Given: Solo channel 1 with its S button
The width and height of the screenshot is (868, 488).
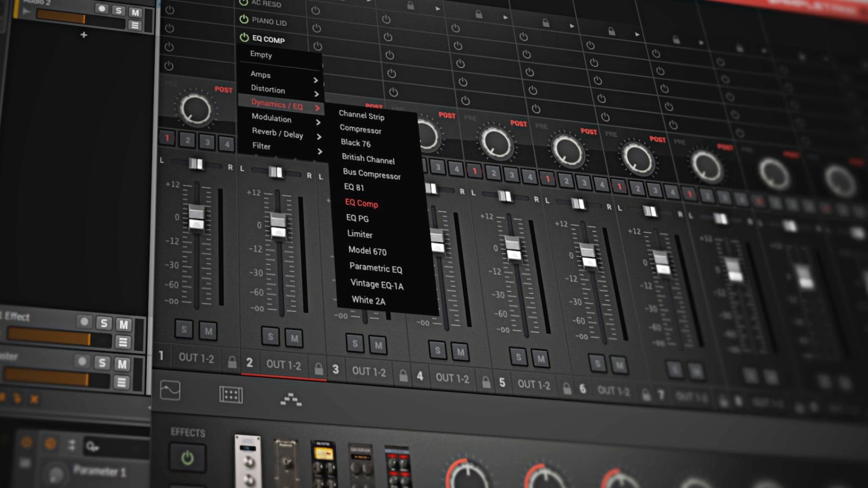Looking at the screenshot, I should coord(183,330).
